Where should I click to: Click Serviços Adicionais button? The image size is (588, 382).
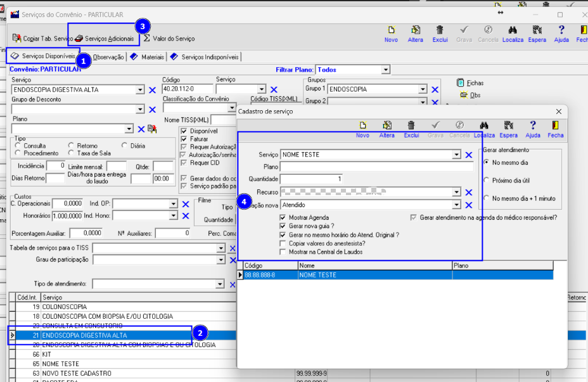[x=105, y=38]
